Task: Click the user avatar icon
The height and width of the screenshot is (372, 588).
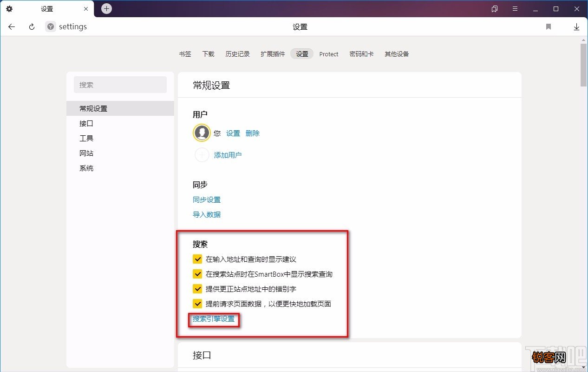Action: tap(202, 133)
